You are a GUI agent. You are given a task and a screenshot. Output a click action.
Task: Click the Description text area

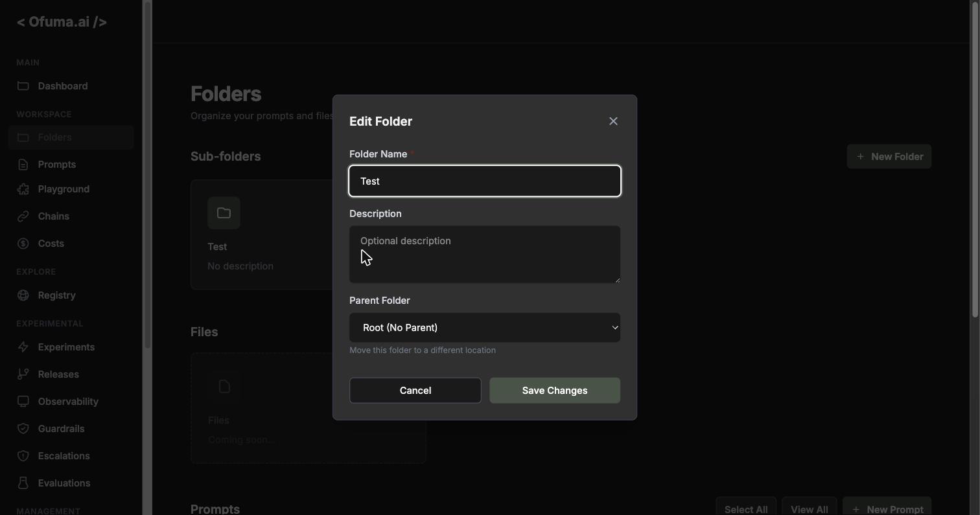(x=485, y=255)
